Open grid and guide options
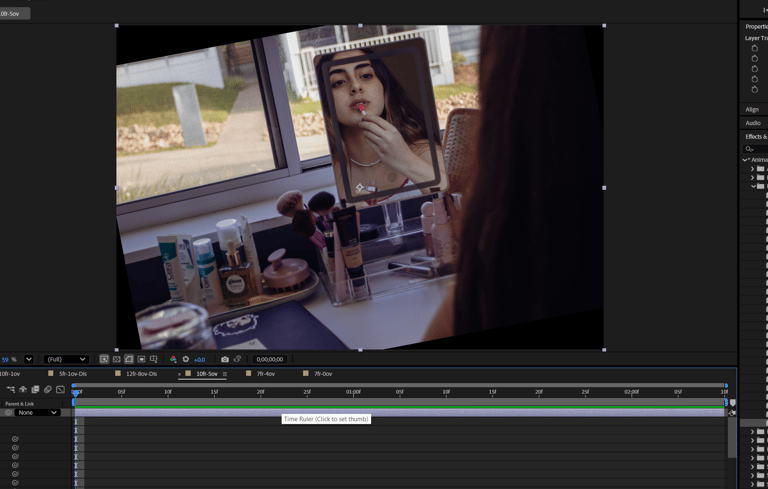 [154, 359]
